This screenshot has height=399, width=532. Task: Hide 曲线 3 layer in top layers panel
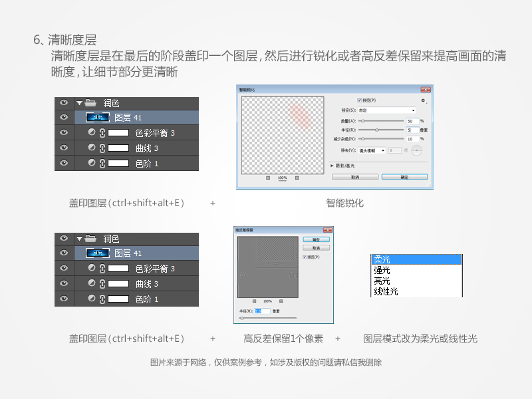tap(64, 148)
